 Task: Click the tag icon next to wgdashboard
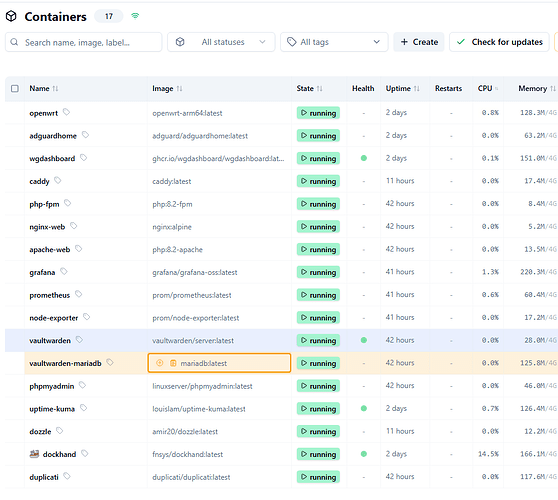[84, 158]
